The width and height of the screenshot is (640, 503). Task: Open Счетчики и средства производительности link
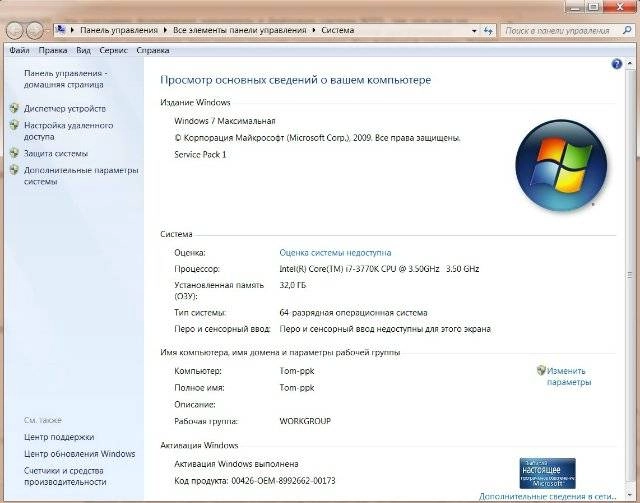click(x=65, y=476)
